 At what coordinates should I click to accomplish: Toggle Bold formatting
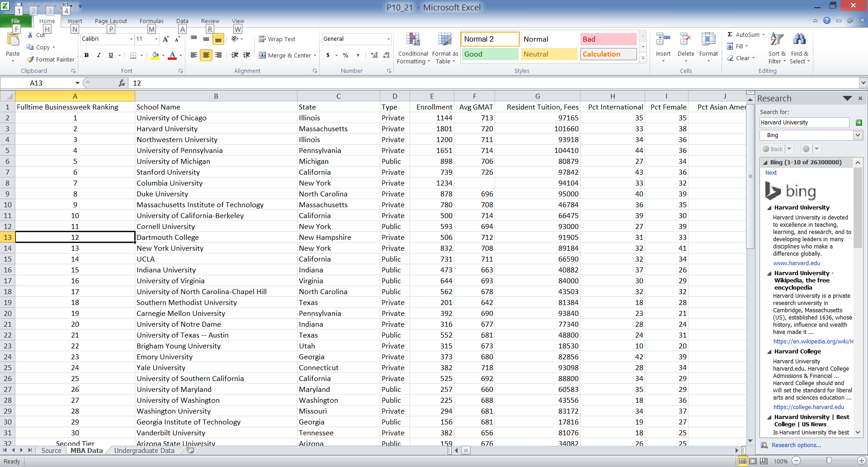(86, 55)
